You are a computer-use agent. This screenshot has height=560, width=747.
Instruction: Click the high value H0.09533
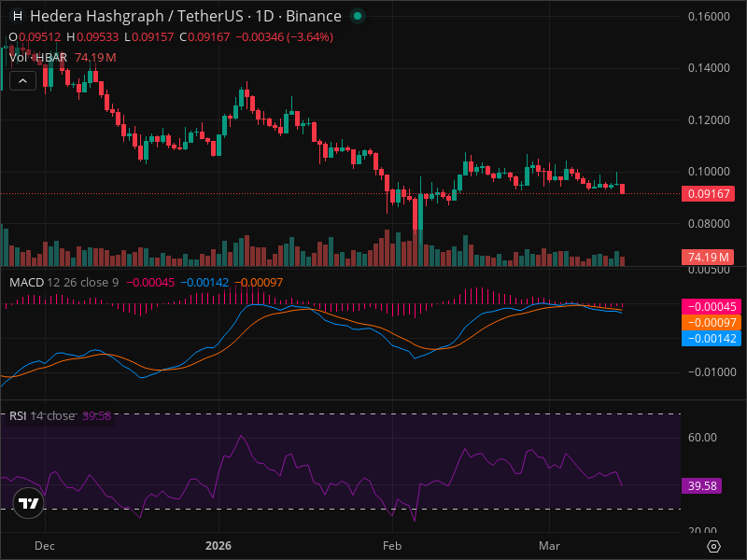point(92,37)
